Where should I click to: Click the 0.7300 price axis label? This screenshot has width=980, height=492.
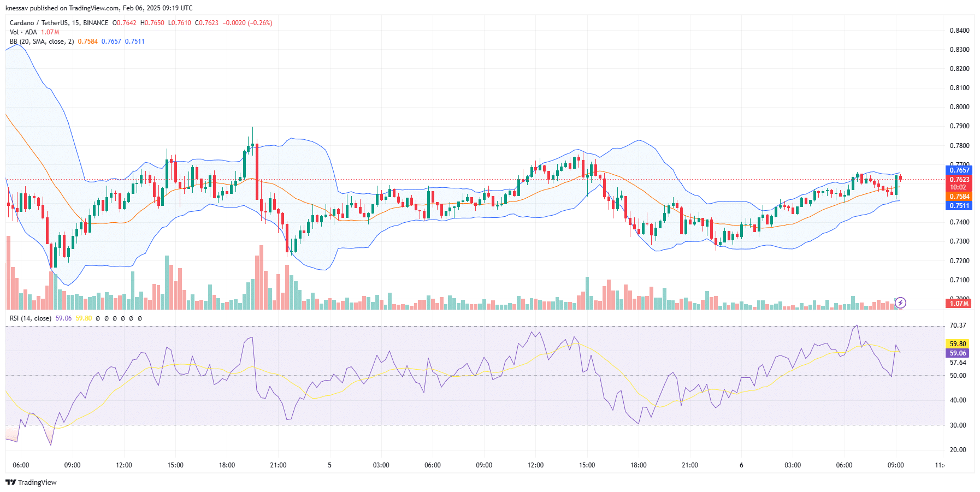pyautogui.click(x=959, y=241)
